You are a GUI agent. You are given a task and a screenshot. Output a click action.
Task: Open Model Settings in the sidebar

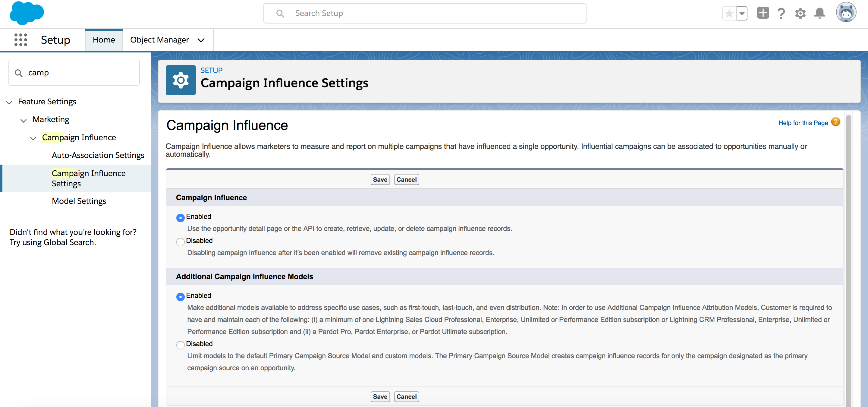[79, 201]
